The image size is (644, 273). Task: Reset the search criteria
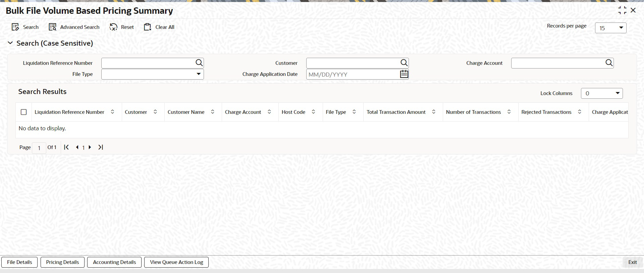(x=122, y=27)
